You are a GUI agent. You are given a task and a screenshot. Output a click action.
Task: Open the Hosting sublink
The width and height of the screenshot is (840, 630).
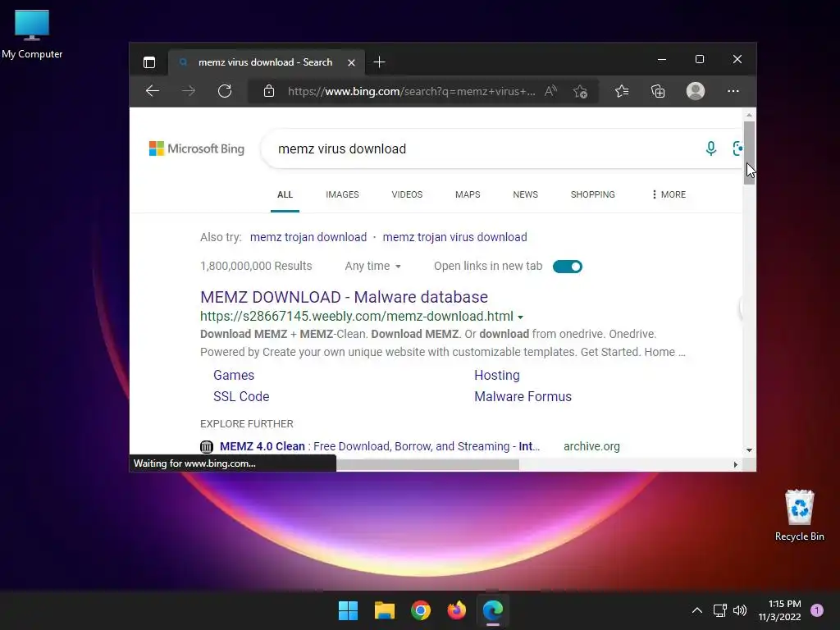click(496, 375)
